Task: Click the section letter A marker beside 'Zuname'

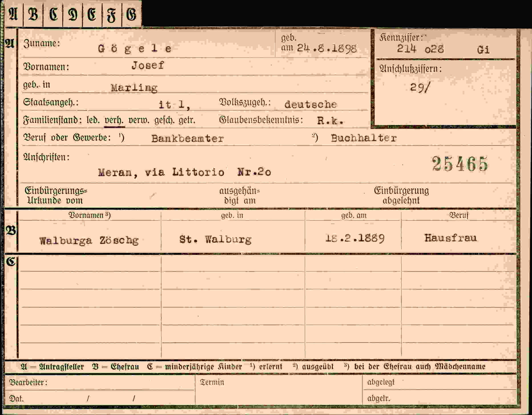Action: pyautogui.click(x=10, y=43)
